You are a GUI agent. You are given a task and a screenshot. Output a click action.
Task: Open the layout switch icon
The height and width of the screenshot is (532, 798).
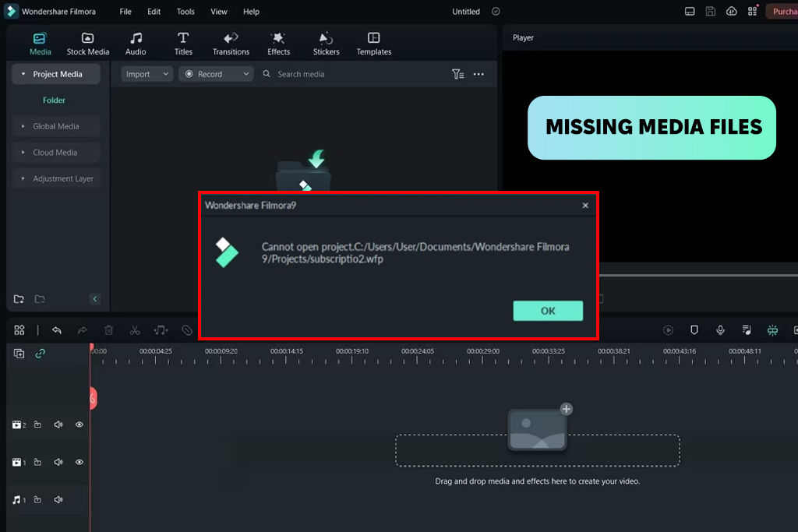690,11
